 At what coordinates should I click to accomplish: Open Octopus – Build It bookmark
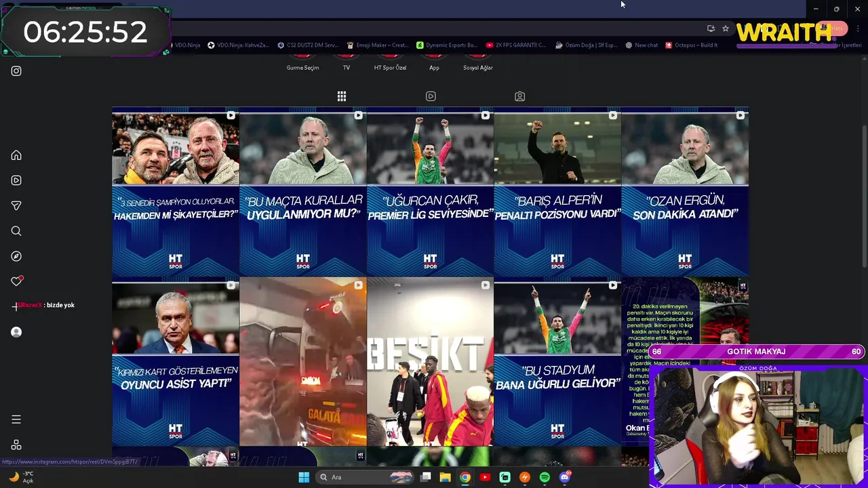(x=692, y=45)
